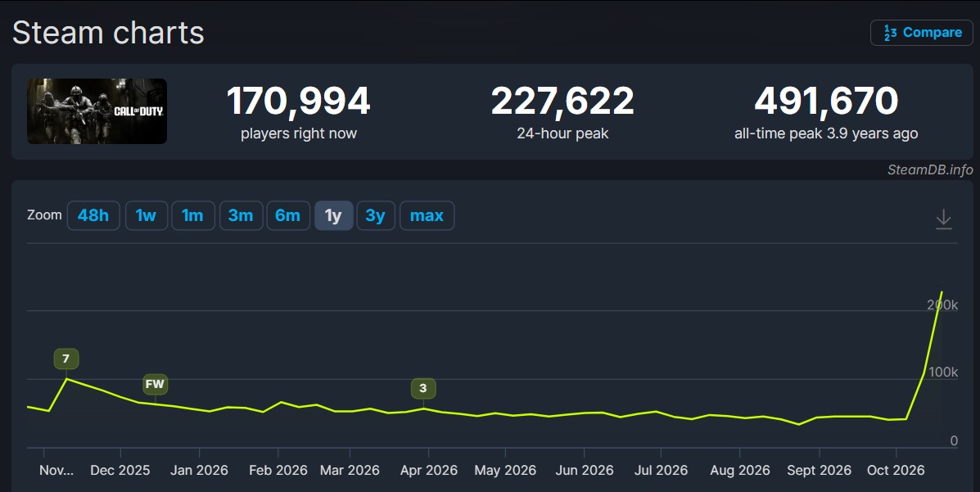Open the Compare button
Image resolution: width=980 pixels, height=492 pixels.
(x=922, y=33)
